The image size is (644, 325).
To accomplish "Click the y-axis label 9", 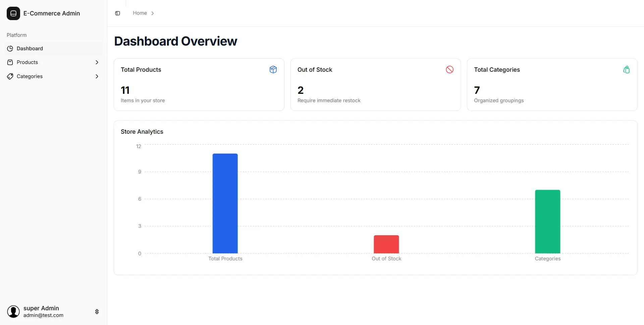I will [x=140, y=172].
